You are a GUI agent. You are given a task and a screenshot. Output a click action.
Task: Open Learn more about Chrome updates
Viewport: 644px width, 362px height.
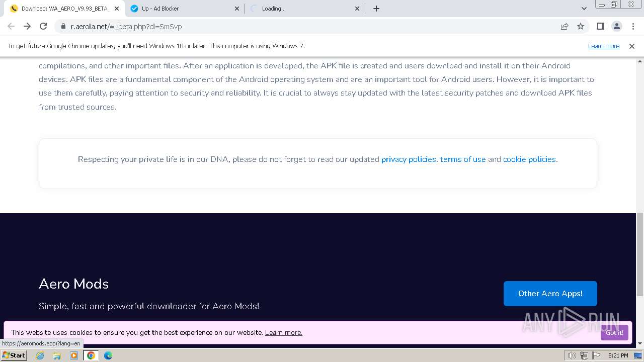[x=604, y=46]
